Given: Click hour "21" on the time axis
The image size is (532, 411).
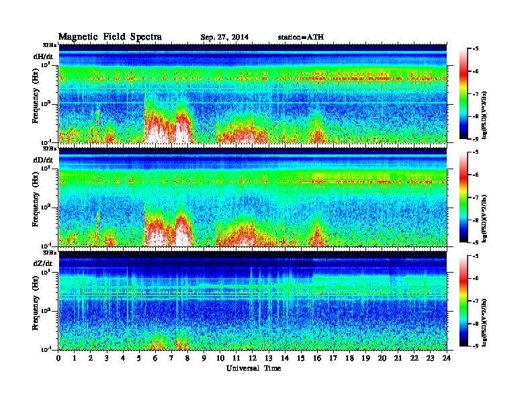Looking at the screenshot, I should (x=398, y=359).
